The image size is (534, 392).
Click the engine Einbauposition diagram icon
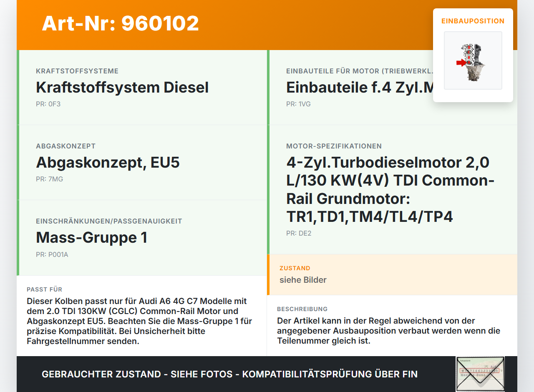[x=473, y=60]
